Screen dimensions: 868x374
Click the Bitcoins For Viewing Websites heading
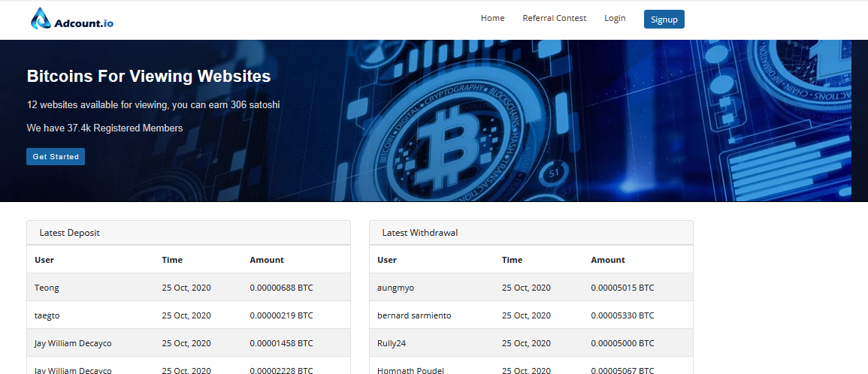149,76
